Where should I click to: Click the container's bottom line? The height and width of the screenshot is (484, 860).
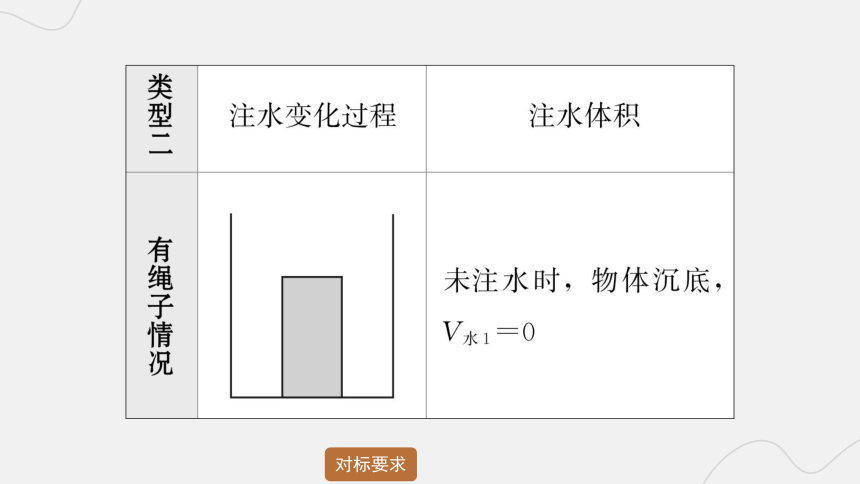(312, 397)
